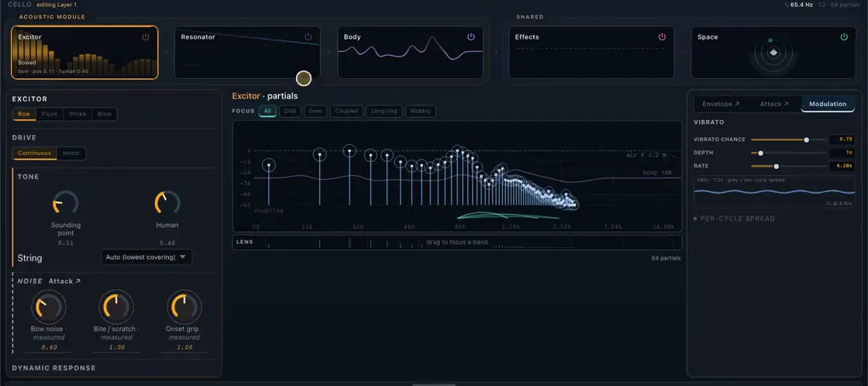Click the 'body tdB' graph label
The image size is (868, 386).
click(x=659, y=173)
